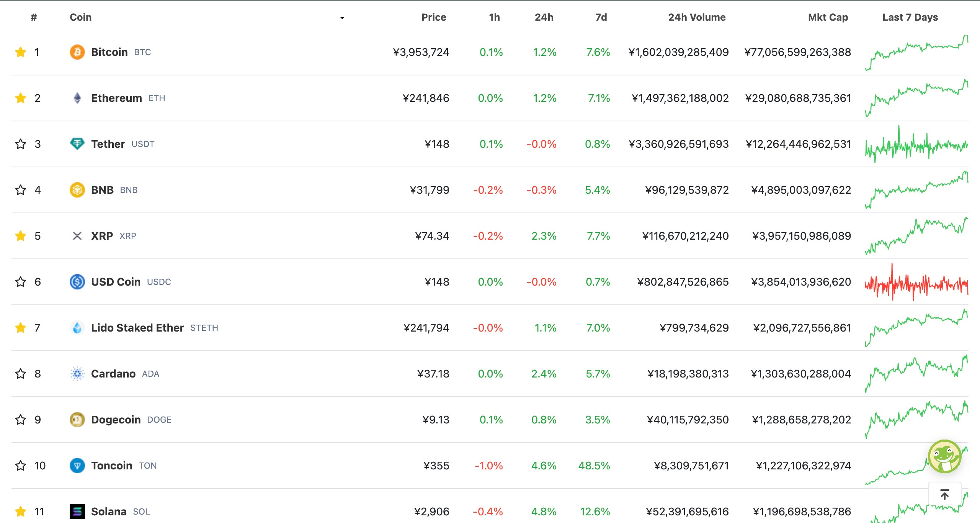The height and width of the screenshot is (523, 980).
Task: Open Bitcoin 7-day sparkline chart
Action: [x=916, y=53]
